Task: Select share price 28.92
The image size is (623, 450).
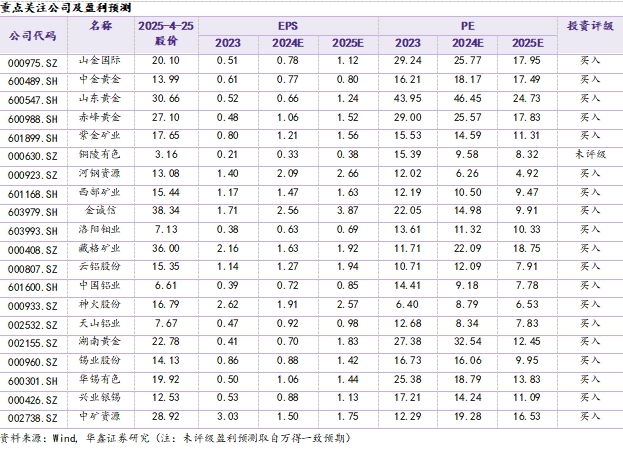Action: [x=166, y=416]
